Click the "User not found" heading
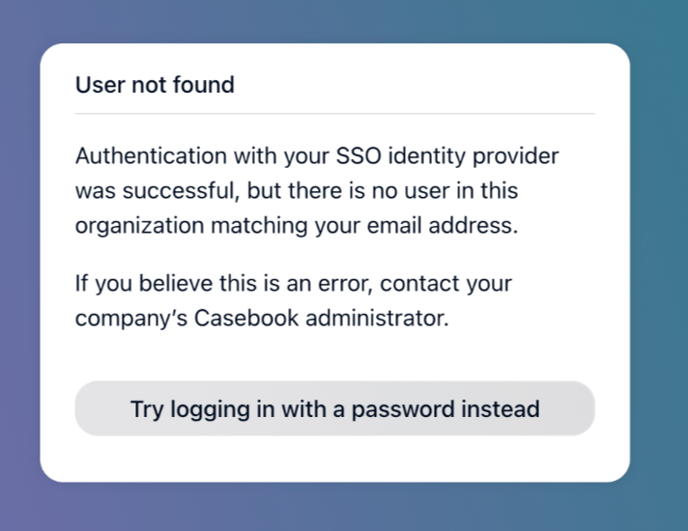Viewport: 688px width, 531px height. (155, 85)
